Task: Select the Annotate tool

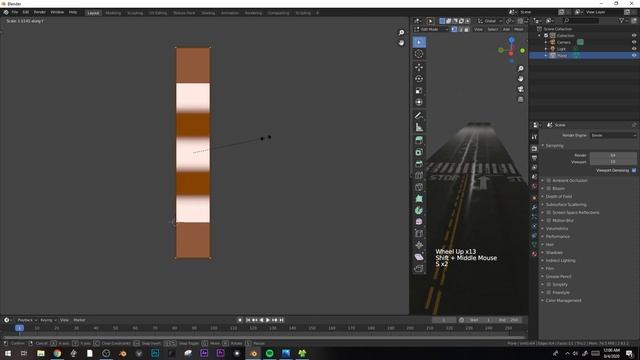Action: [x=419, y=116]
